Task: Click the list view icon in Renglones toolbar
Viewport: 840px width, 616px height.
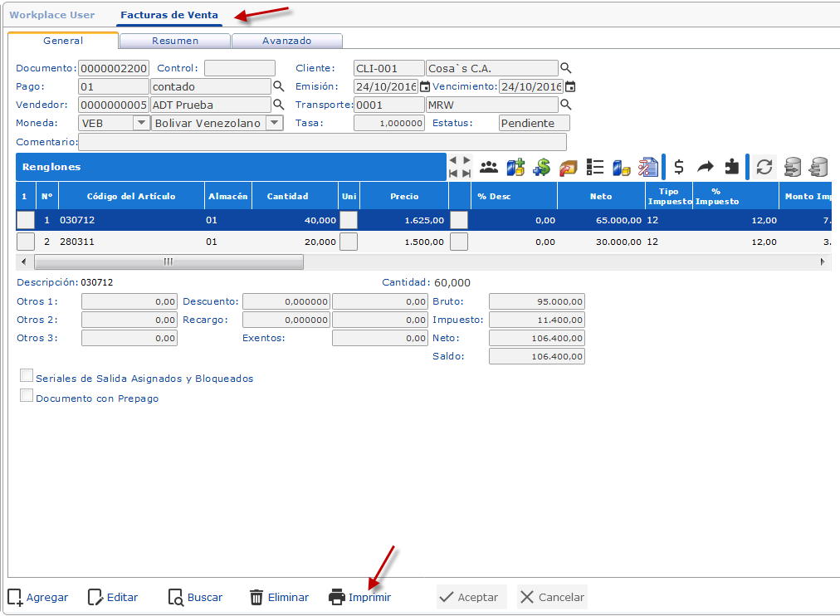Action: click(x=594, y=167)
